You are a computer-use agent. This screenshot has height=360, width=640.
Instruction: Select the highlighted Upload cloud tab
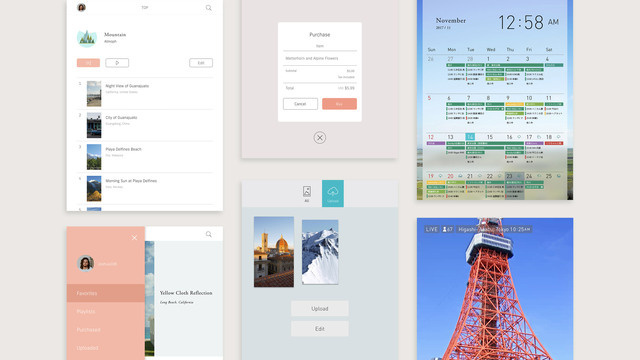click(x=333, y=193)
